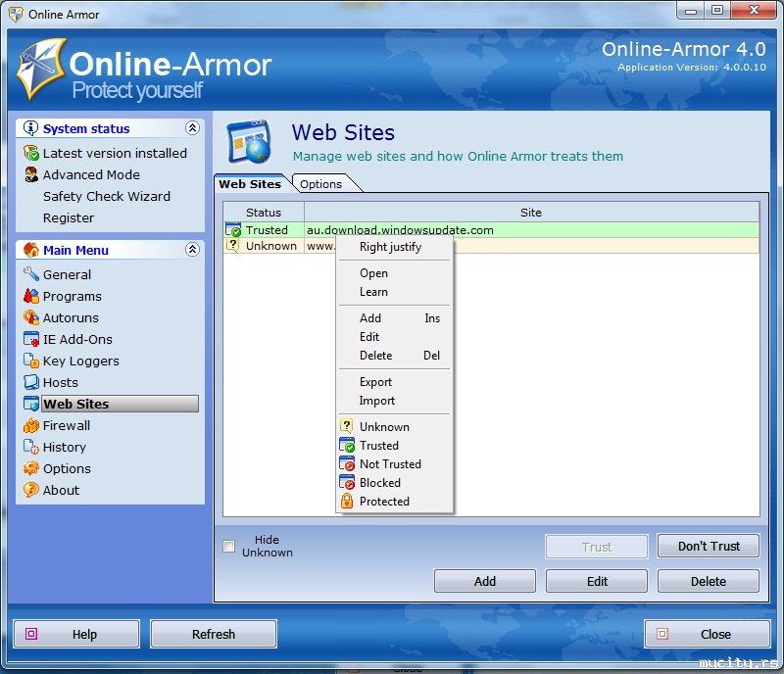This screenshot has height=674, width=784.
Task: Click the Unknown icon in context menu
Action: 347,426
